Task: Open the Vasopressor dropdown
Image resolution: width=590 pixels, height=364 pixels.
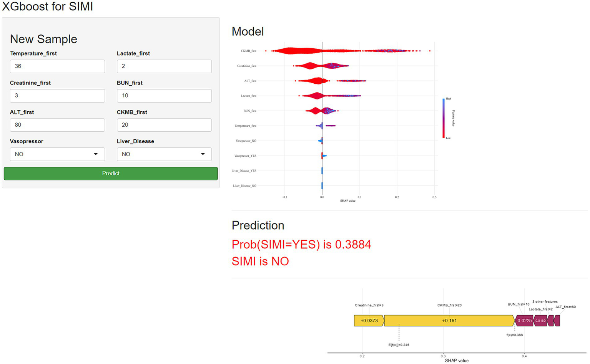Action: click(57, 154)
